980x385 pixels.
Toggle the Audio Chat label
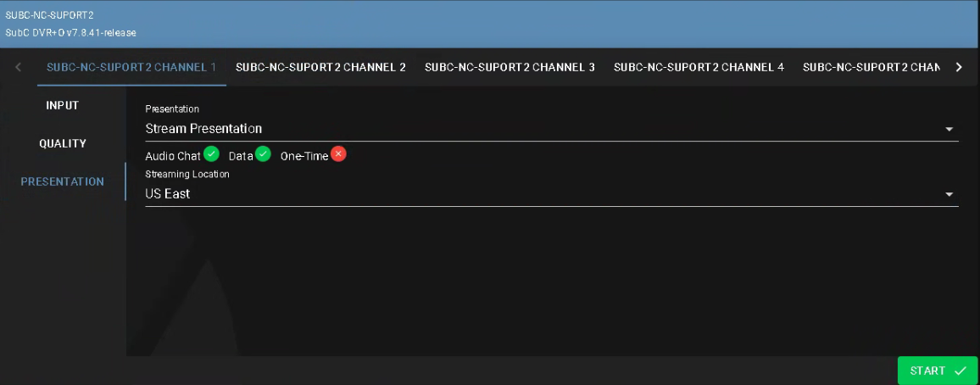tap(173, 156)
